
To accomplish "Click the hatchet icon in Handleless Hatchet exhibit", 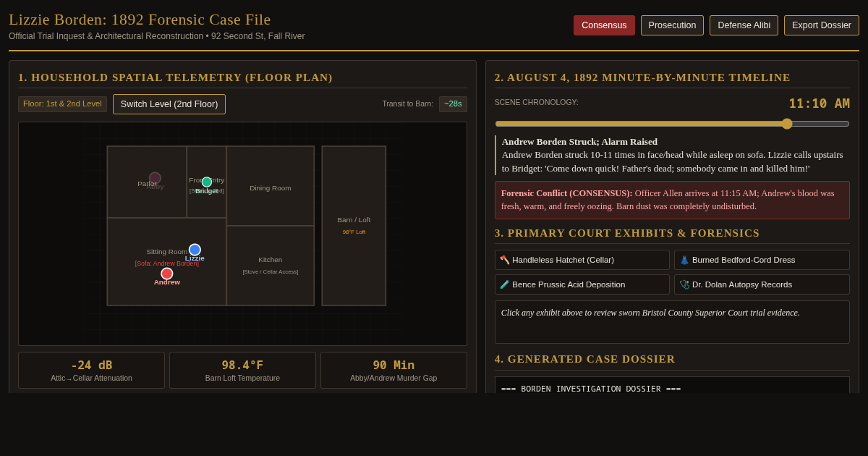I will pos(505,260).
